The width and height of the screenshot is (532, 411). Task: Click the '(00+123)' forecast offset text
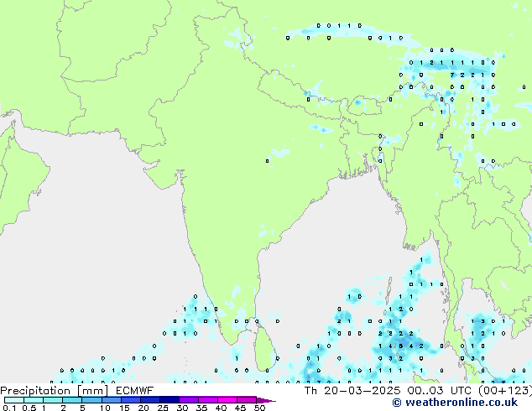(505, 391)
